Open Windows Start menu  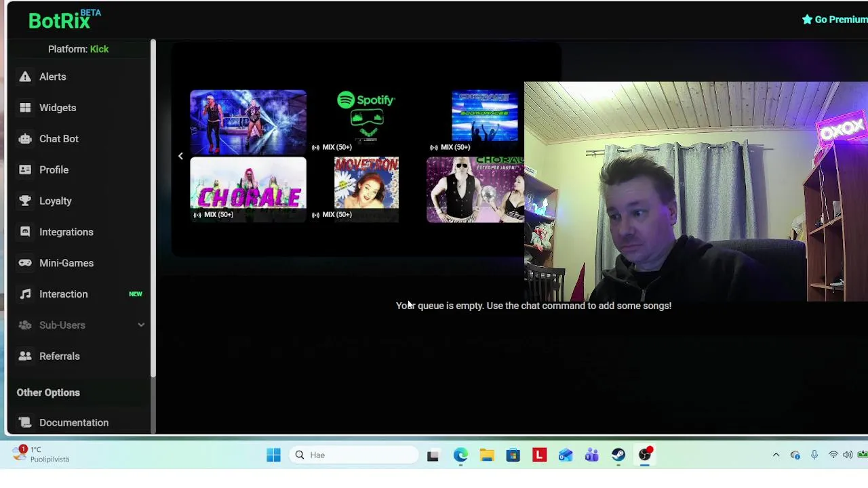pos(273,455)
